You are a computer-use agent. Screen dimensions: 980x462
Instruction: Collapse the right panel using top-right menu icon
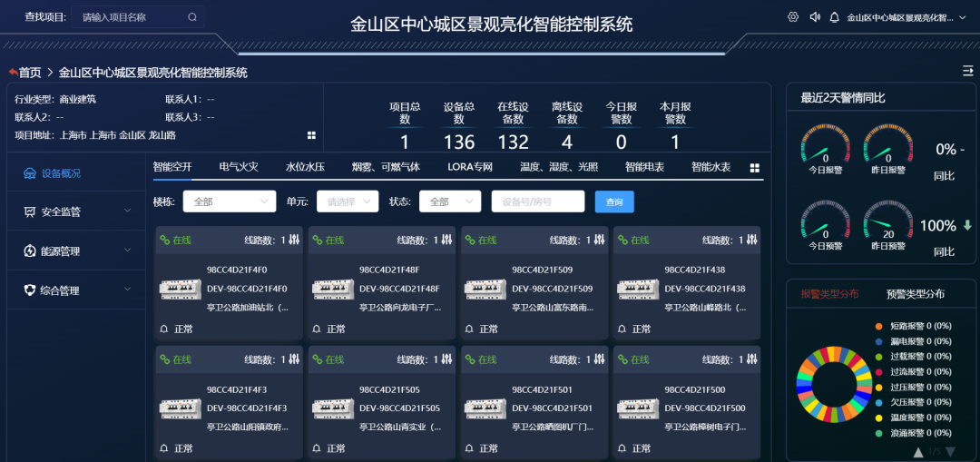pos(967,71)
